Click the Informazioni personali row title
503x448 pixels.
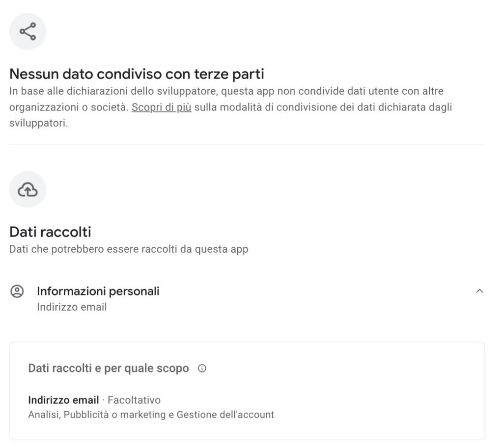pos(98,291)
